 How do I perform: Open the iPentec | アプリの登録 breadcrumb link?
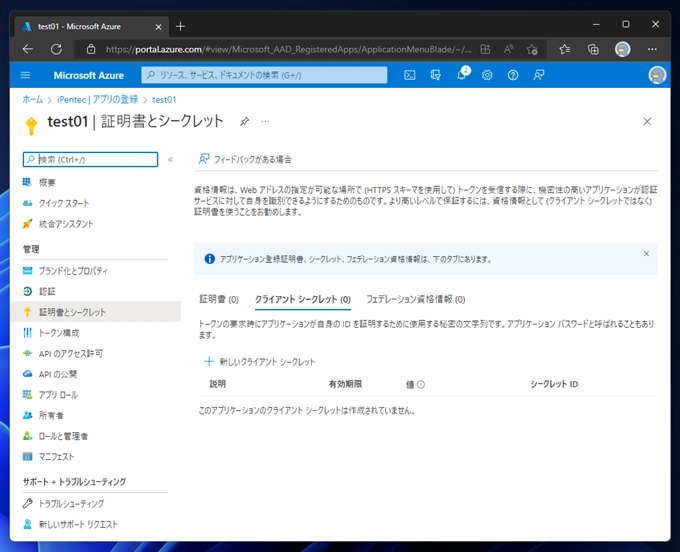tap(99, 99)
